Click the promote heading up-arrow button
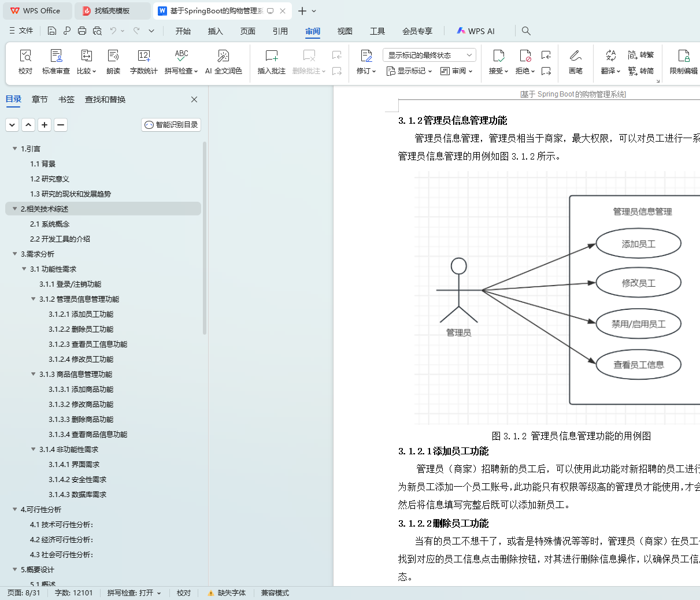Screen dimensions: 700x600 point(28,125)
